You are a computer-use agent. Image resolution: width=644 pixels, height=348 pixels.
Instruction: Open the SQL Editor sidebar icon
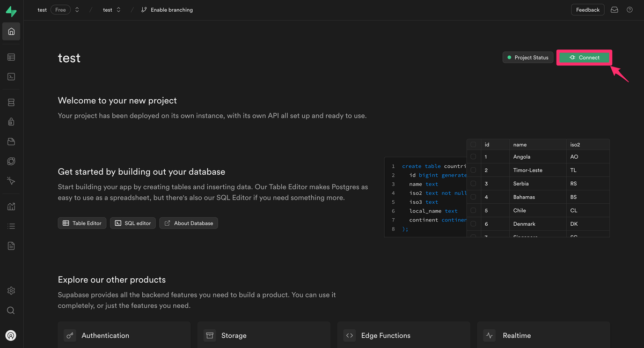click(x=11, y=77)
